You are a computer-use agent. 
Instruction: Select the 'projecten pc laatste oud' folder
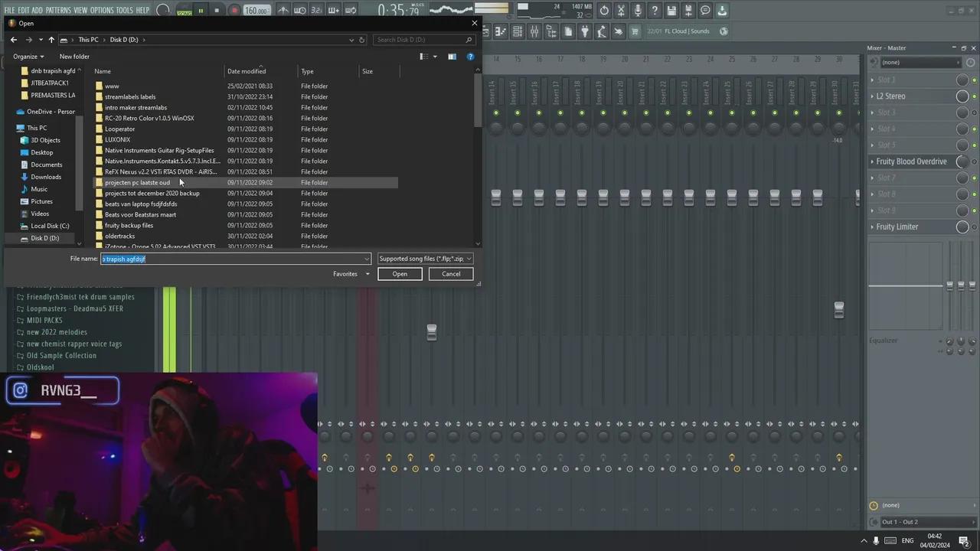click(138, 183)
